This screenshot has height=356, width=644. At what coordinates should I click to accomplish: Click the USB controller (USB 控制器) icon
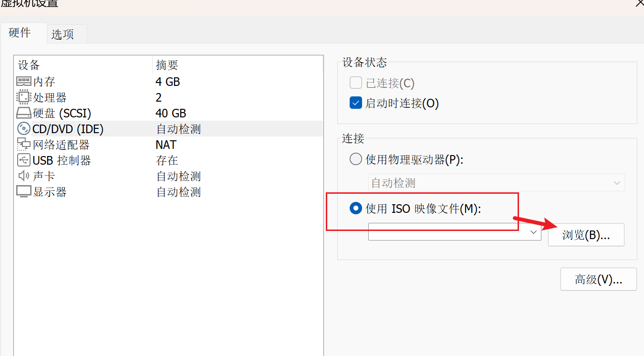[x=23, y=160]
